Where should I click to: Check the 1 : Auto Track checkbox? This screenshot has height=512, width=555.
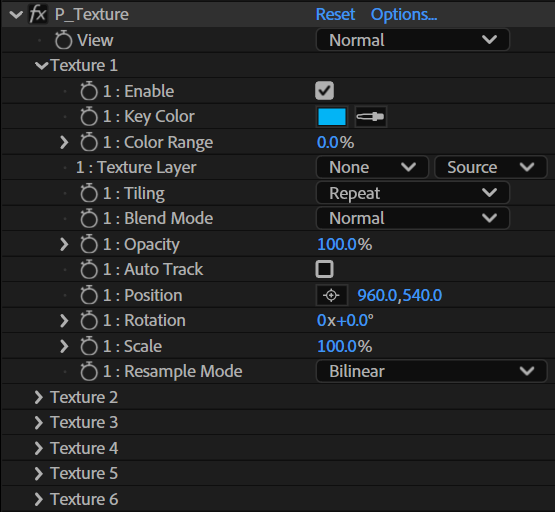pos(324,269)
